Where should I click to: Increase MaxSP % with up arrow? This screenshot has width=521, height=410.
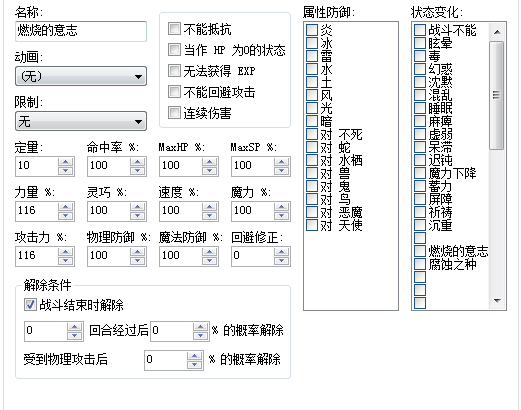pos(281,162)
